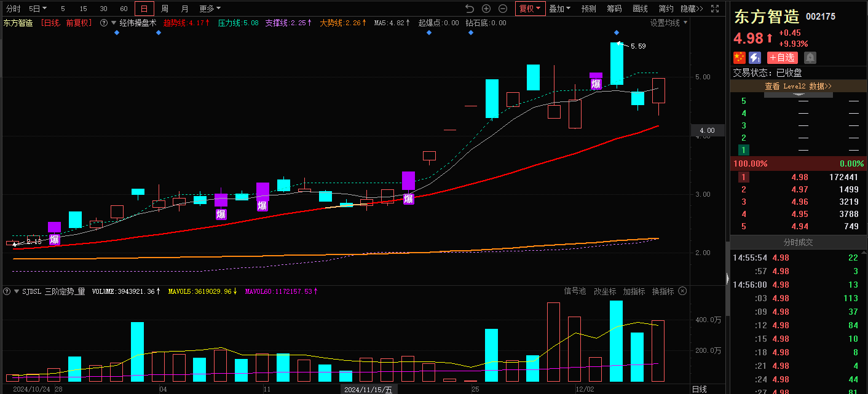
Task: Click the lightning bolt icon
Action: (x=755, y=58)
